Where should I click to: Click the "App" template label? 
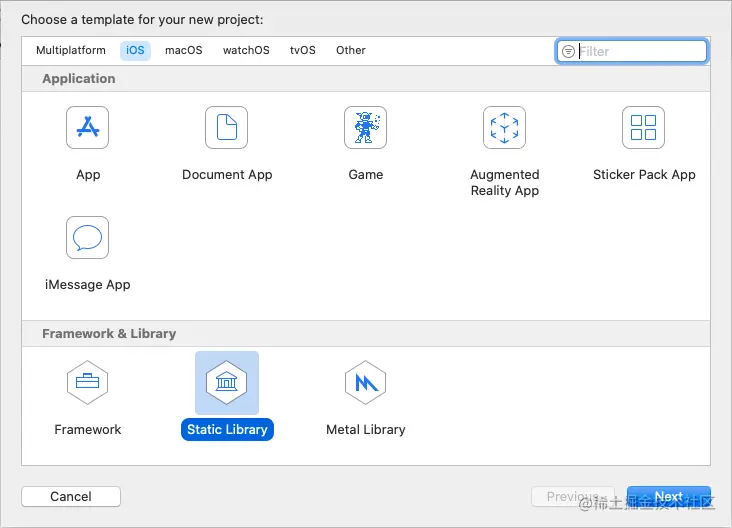tap(88, 175)
